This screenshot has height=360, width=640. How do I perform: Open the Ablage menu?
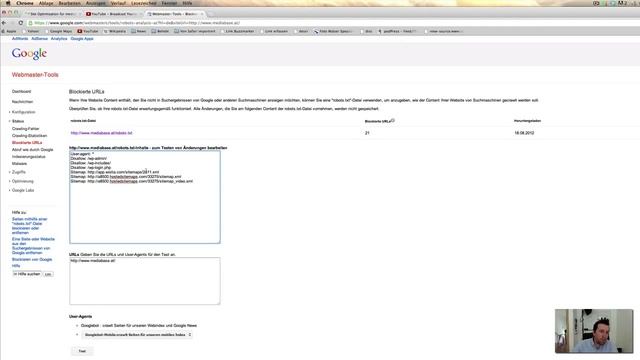click(x=46, y=3)
